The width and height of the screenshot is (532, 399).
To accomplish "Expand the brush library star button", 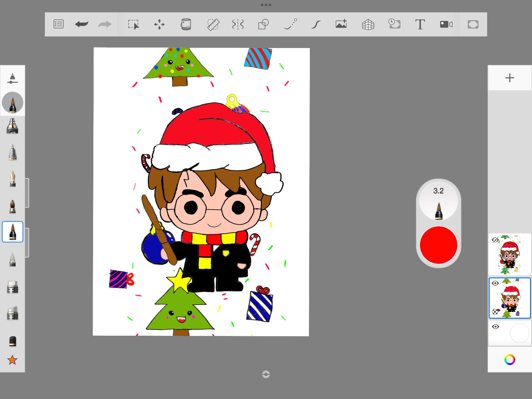I will coord(12,360).
